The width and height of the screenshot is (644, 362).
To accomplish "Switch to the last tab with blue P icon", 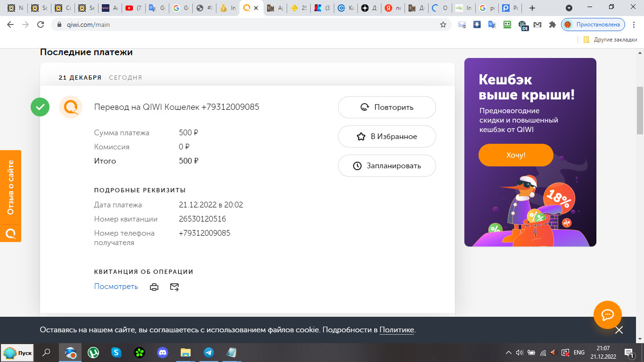I will tap(510, 8).
